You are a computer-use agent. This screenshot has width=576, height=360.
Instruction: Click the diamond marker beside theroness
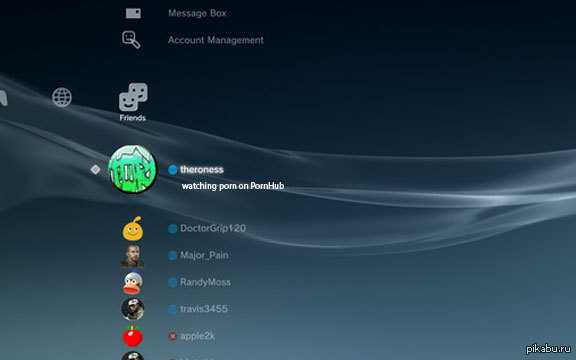(96, 169)
